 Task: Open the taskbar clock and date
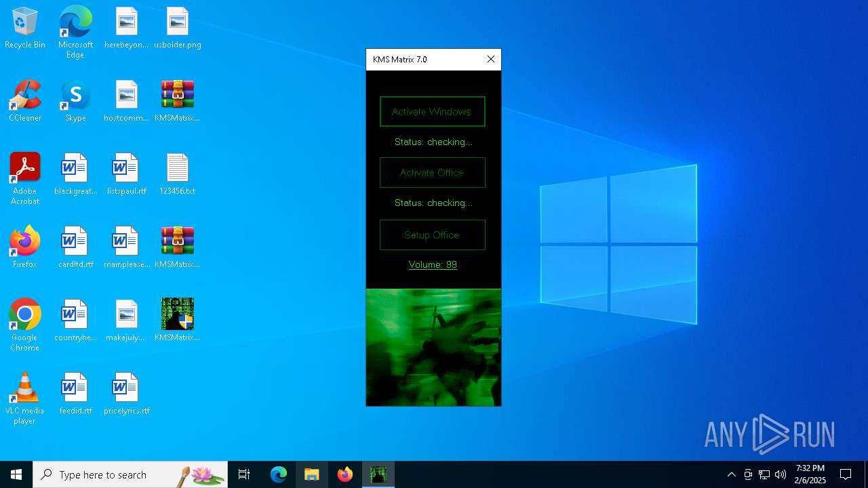pyautogui.click(x=810, y=474)
